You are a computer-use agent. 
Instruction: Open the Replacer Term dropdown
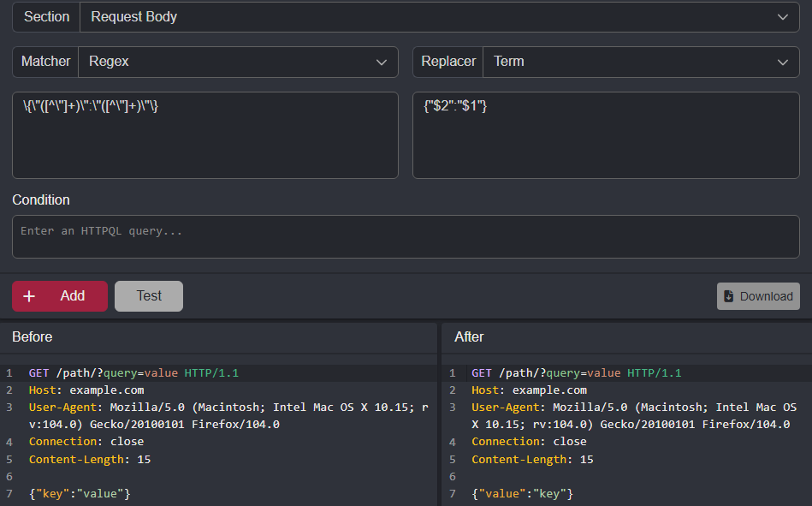click(640, 62)
